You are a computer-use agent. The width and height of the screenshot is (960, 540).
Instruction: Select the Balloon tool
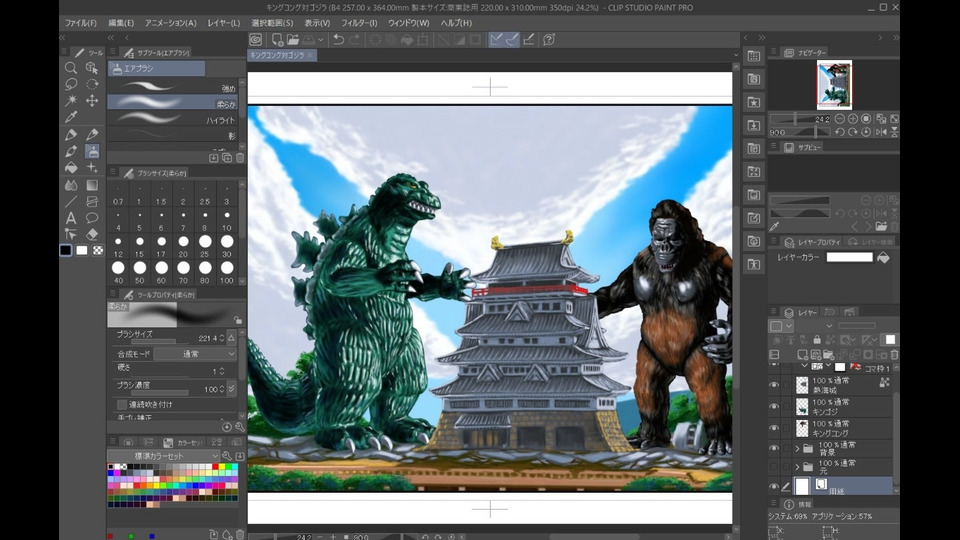point(92,217)
